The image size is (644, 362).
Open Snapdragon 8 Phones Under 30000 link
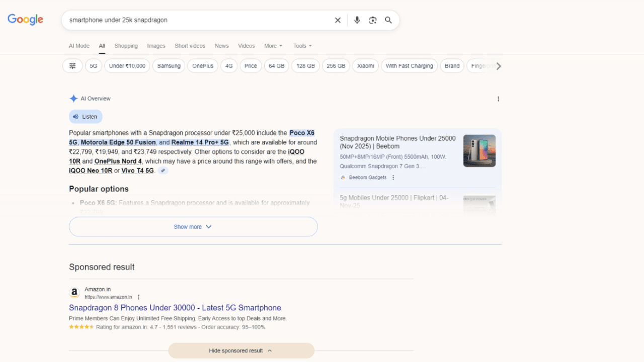[x=175, y=308]
